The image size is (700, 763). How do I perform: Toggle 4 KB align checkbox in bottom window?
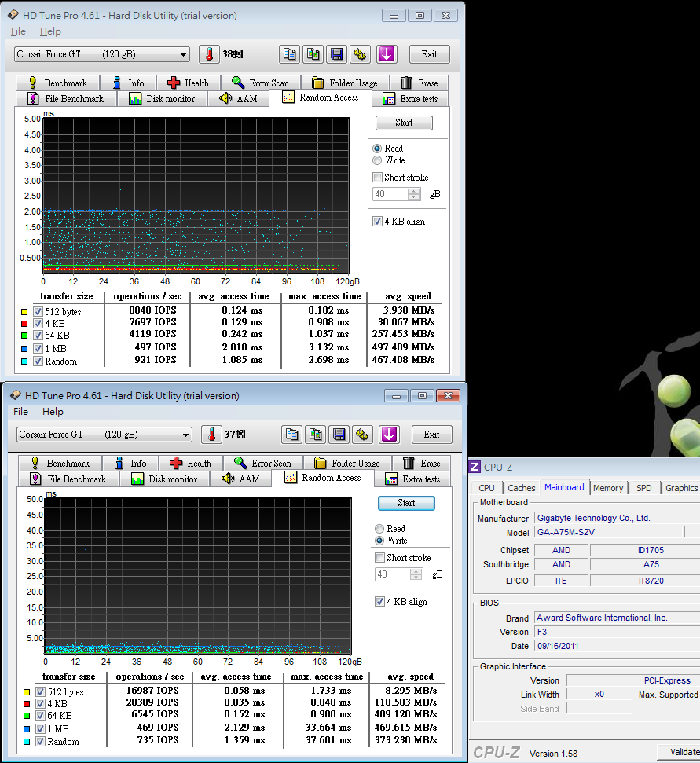click(x=379, y=602)
